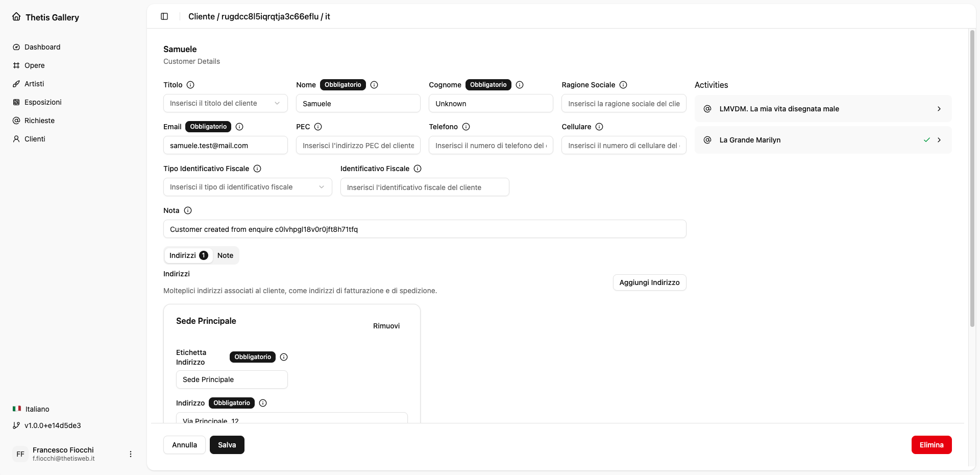This screenshot has height=475, width=980.
Task: Click info icon next to Titolo
Action: (x=190, y=85)
